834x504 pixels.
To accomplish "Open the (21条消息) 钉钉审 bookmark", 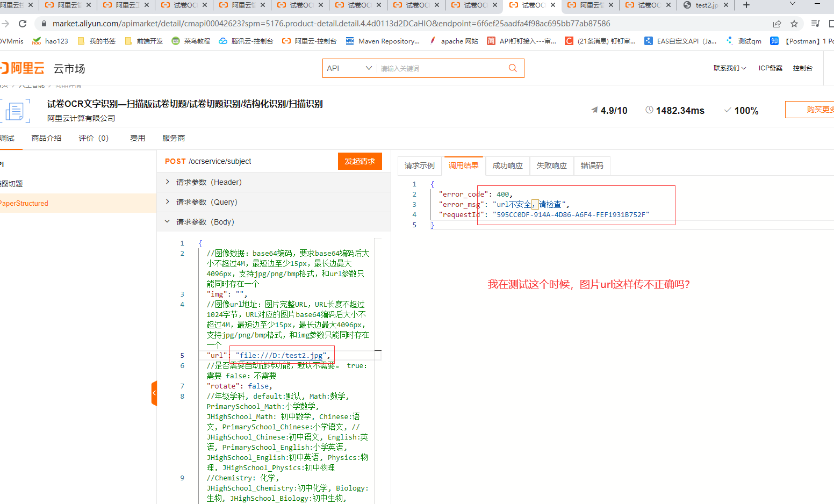I will click(x=600, y=41).
